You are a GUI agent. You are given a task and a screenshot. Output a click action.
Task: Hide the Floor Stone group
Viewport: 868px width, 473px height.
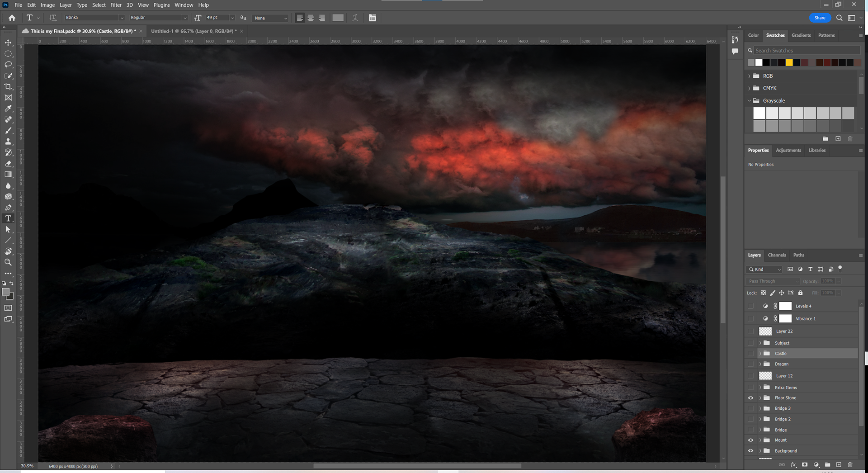click(x=750, y=398)
